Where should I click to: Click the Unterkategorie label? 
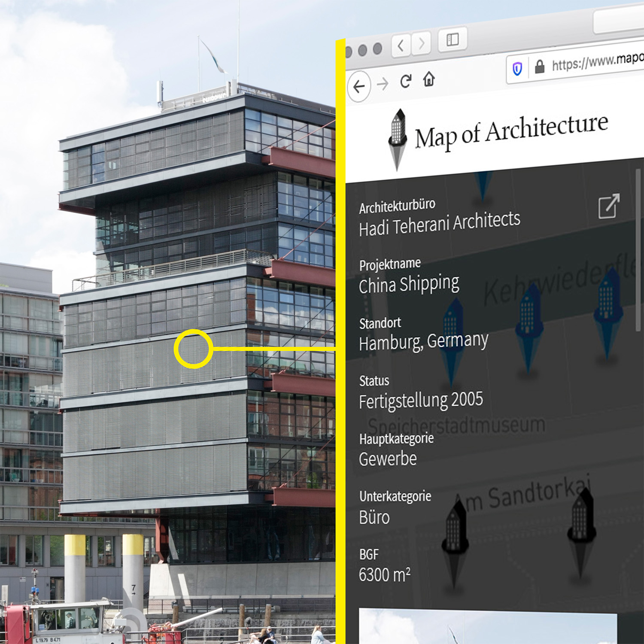(x=395, y=496)
